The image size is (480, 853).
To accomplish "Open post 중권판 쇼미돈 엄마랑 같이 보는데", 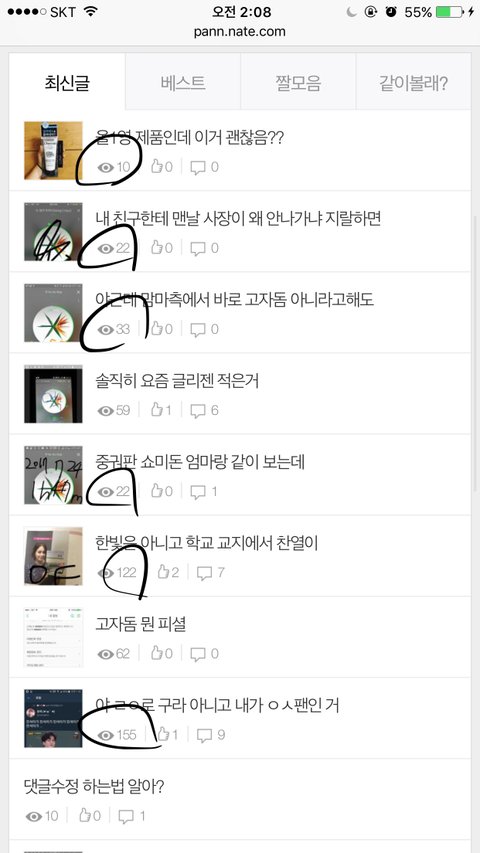I will click(200, 462).
